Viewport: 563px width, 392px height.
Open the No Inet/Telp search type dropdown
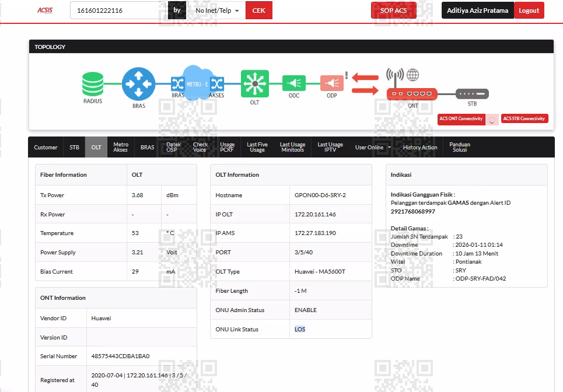click(217, 10)
